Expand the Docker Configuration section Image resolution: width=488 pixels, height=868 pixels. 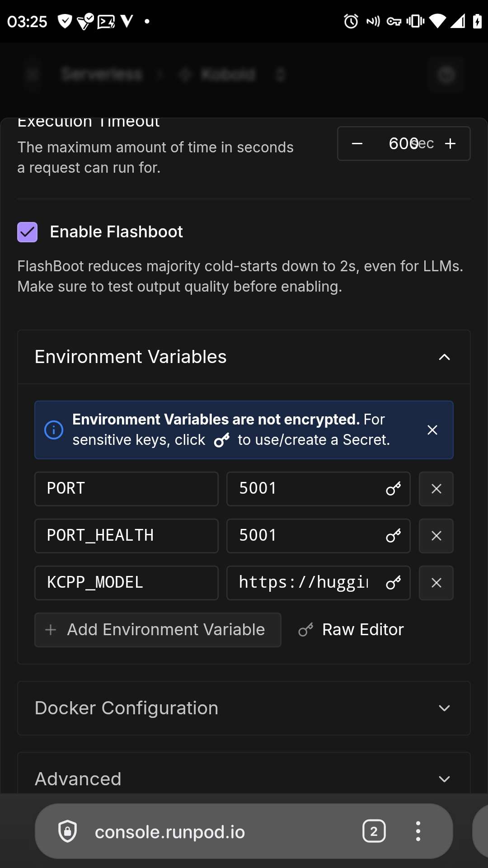point(244,708)
